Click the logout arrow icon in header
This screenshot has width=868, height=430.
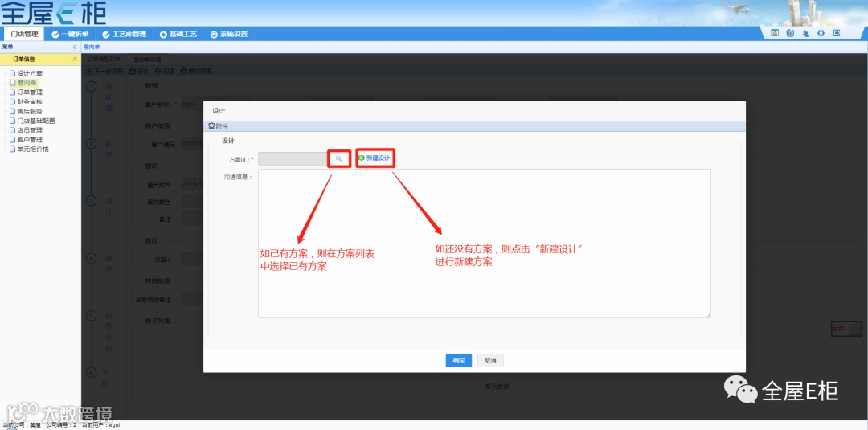837,33
